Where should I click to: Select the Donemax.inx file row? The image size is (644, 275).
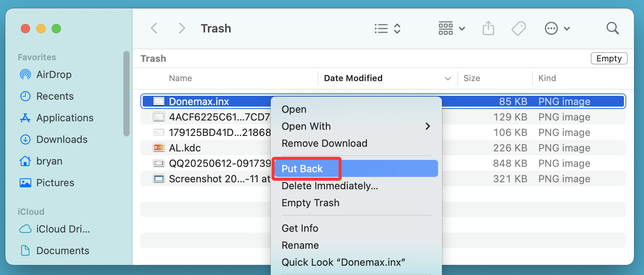coord(383,101)
